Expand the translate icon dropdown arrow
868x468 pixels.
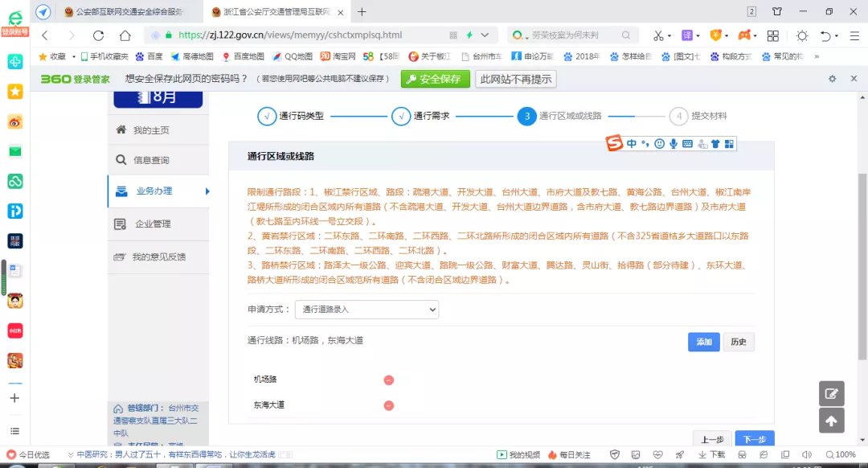[698, 36]
